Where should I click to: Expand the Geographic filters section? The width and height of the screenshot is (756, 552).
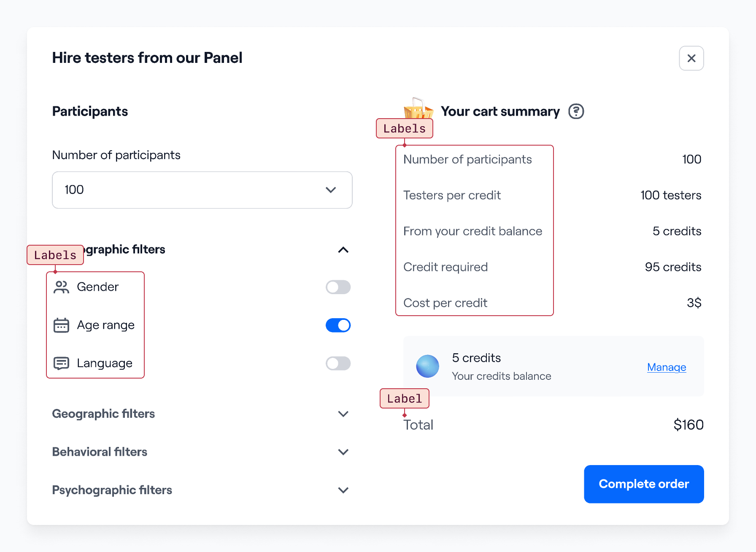tap(202, 414)
